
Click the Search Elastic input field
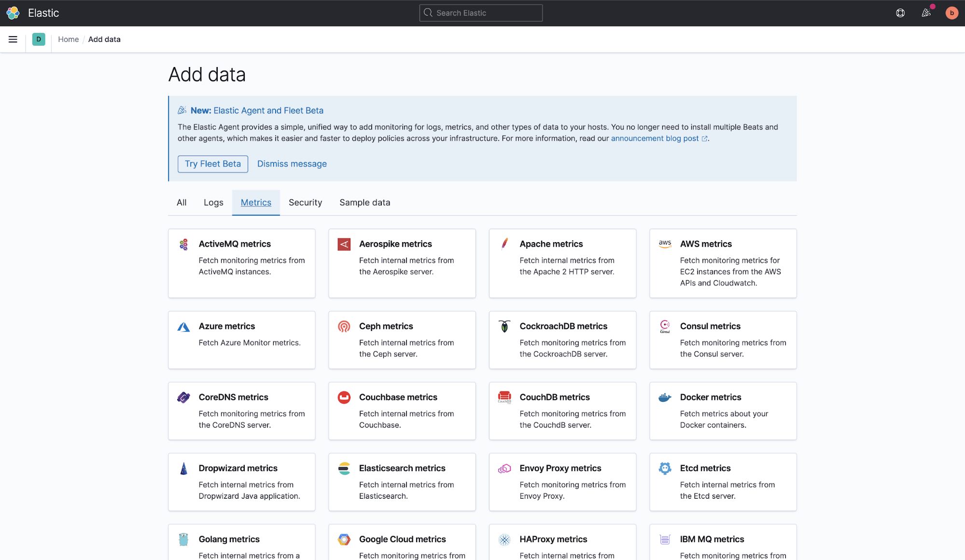point(481,13)
